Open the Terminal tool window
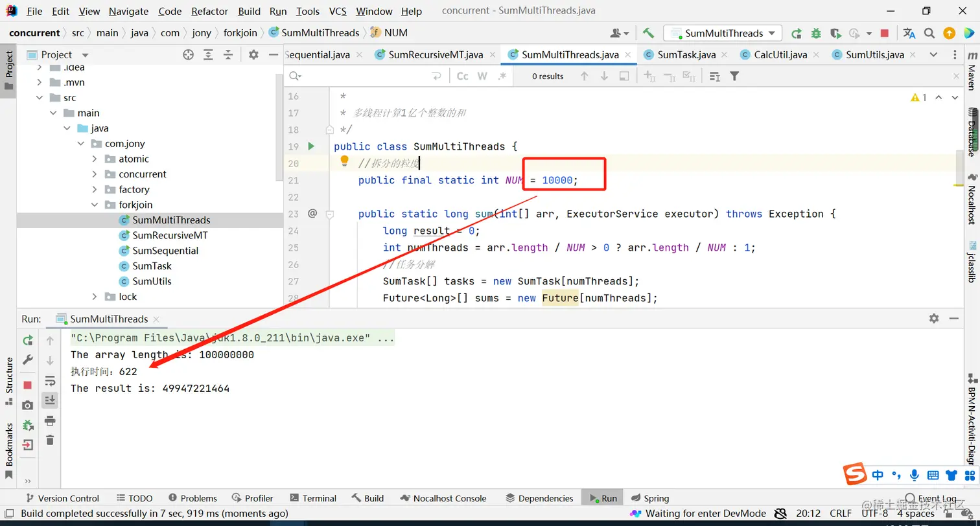The width and height of the screenshot is (980, 526). tap(314, 498)
